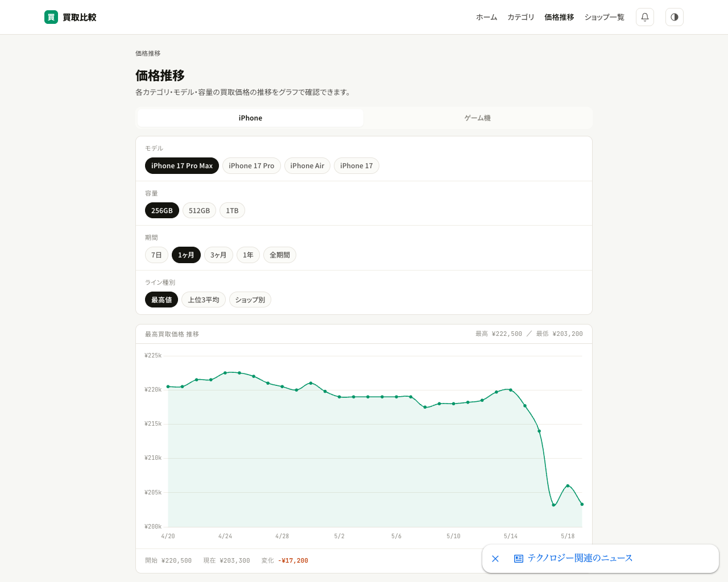Image resolution: width=728 pixels, height=582 pixels.
Task: Click the 4/20 x-axis label
Action: [x=168, y=536]
